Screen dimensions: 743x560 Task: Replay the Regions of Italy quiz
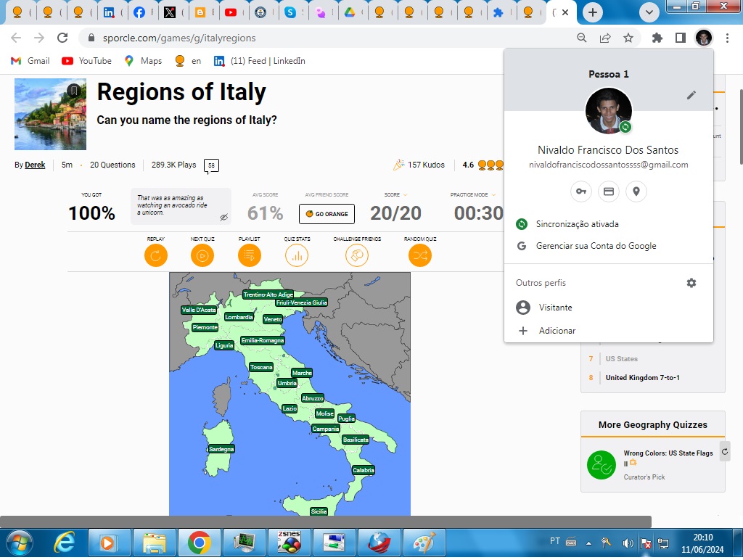pyautogui.click(x=155, y=255)
